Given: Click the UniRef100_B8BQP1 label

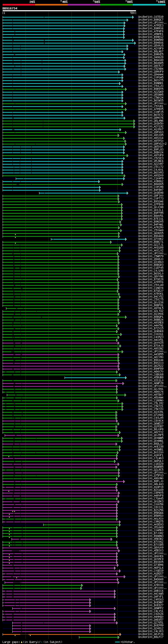Looking at the screenshot, I should pyautogui.click(x=151, y=317).
